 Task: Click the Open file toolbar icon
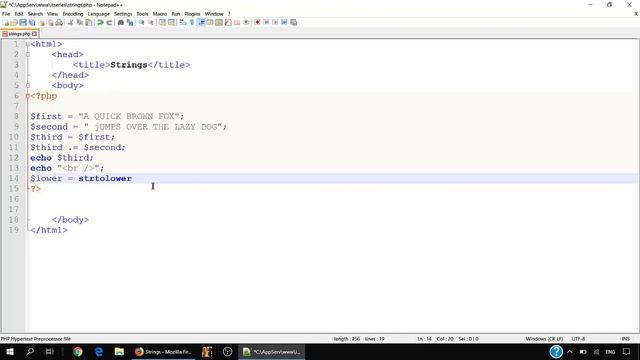pyautogui.click(x=14, y=22)
